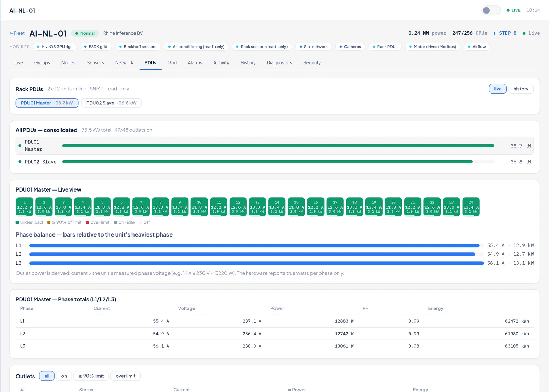Image resolution: width=549 pixels, height=392 pixels.
Task: Select outlet 5 tile showing 11.8 A
Action: click(102, 207)
